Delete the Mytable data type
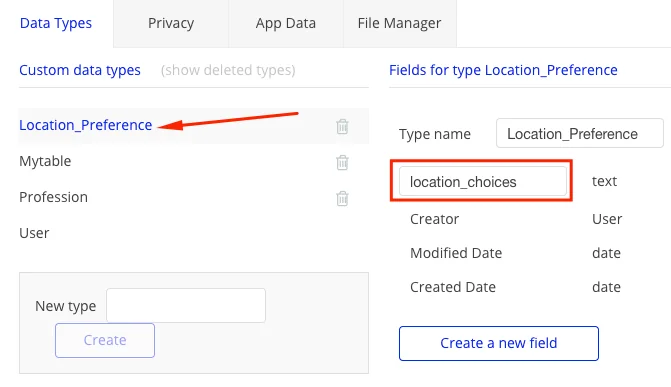The height and width of the screenshot is (387, 671). (x=342, y=162)
